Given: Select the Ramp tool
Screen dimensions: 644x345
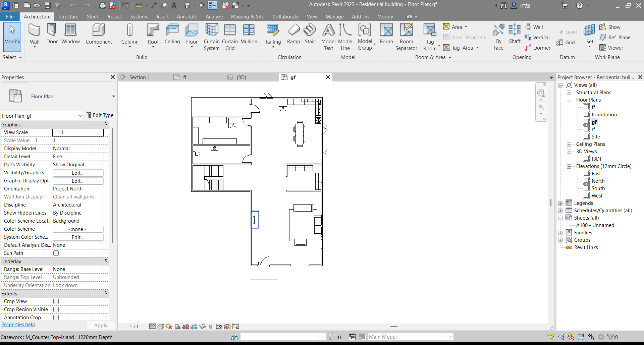Looking at the screenshot, I should point(293,34).
